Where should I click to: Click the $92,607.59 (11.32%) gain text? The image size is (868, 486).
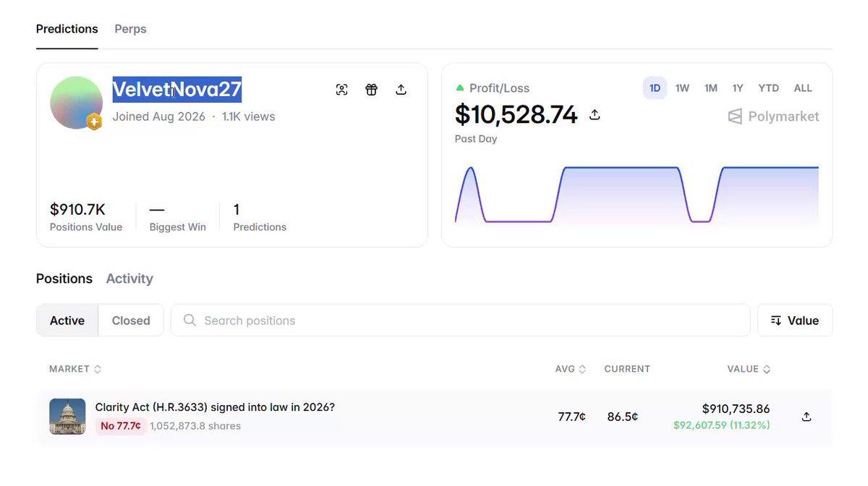pos(722,425)
